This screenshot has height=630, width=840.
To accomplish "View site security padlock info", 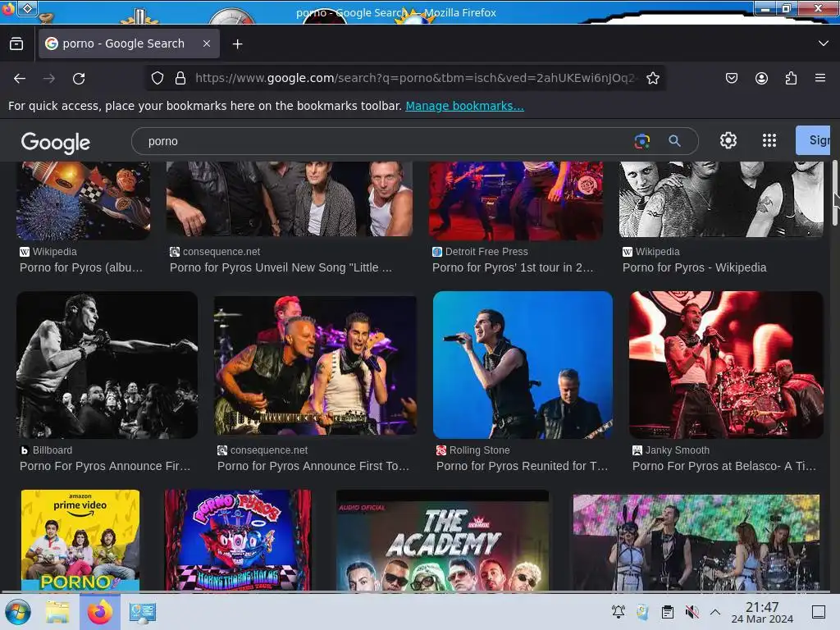I will 180,78.
